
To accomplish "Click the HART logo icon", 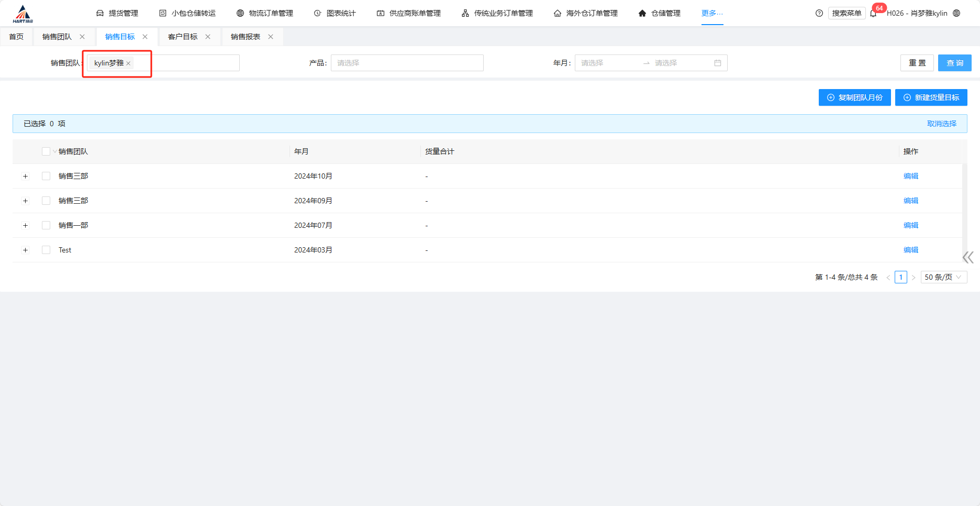I will tap(23, 14).
